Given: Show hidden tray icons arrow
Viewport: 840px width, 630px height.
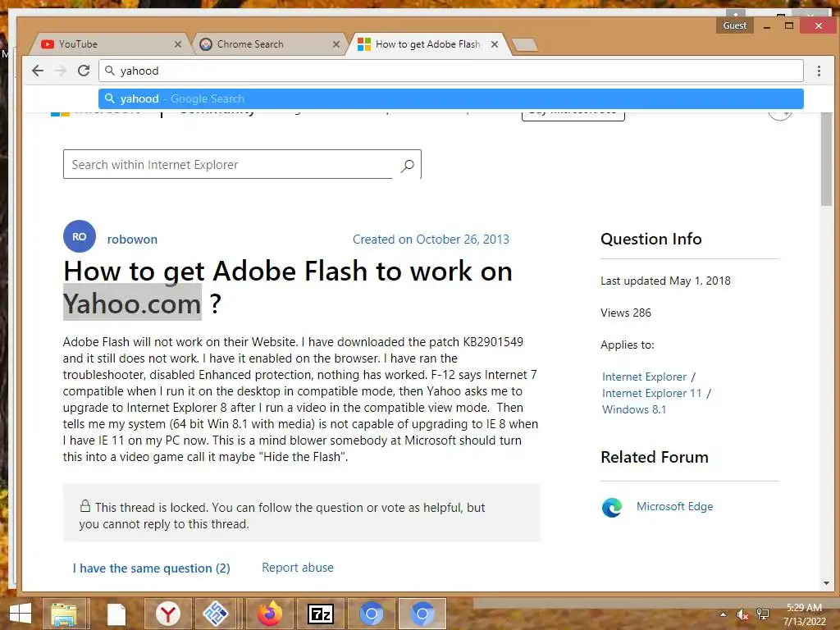Looking at the screenshot, I should click(724, 614).
